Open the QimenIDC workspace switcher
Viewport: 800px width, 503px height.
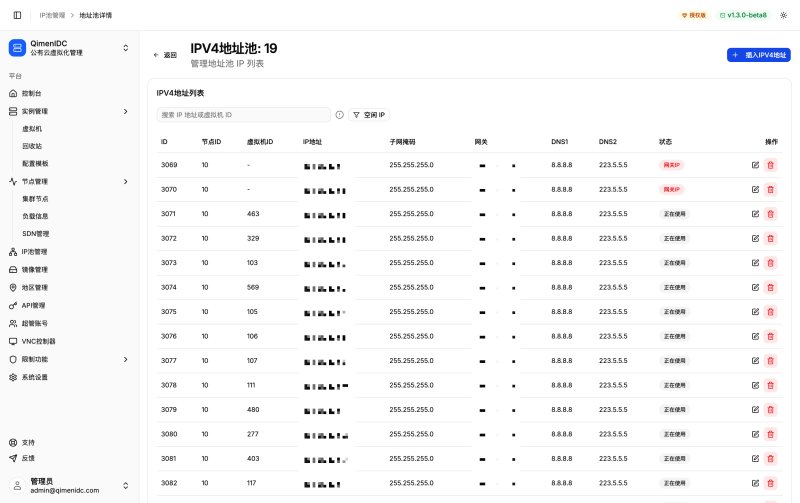coord(126,48)
